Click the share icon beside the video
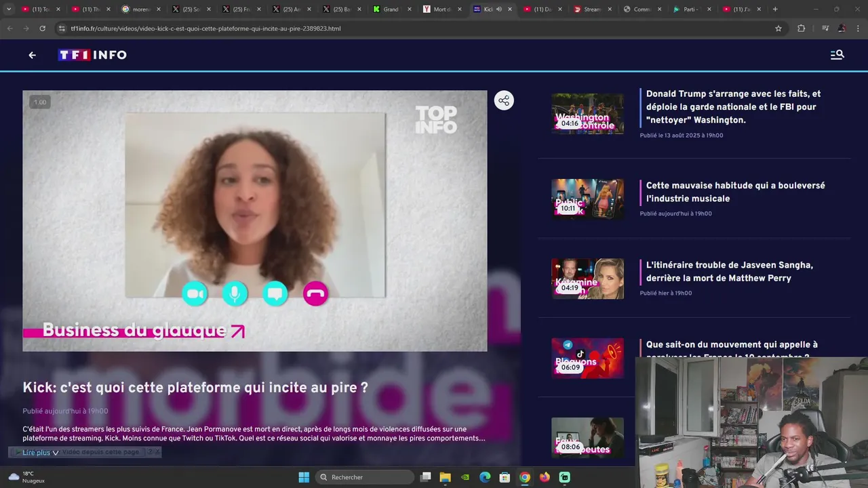 pos(504,101)
